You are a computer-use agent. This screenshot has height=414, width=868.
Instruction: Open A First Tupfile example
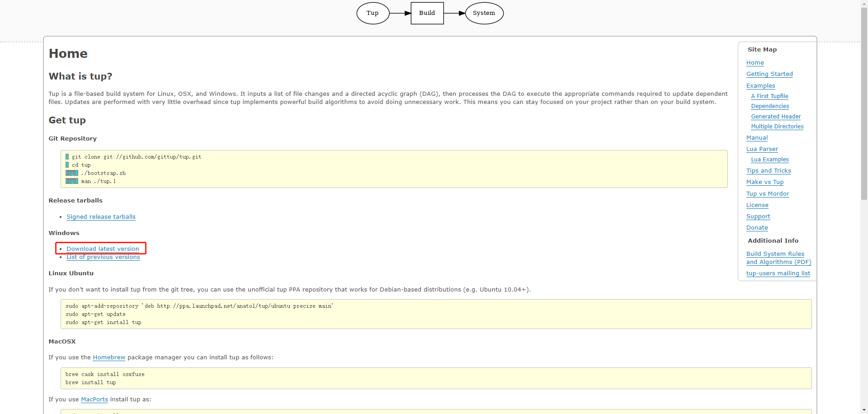769,96
